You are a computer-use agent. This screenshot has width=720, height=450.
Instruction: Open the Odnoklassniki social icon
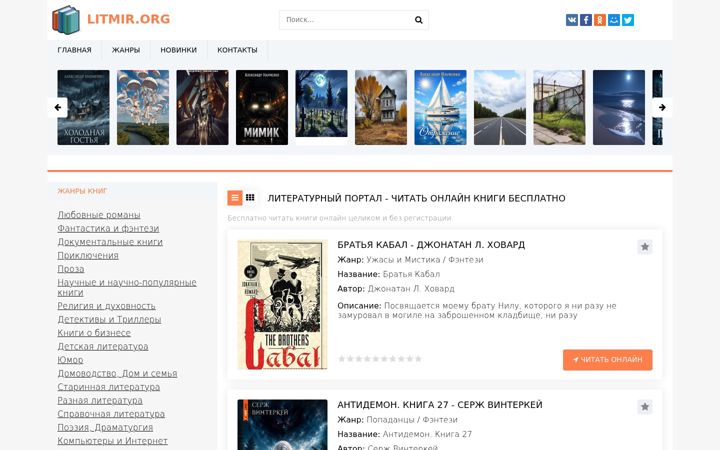pyautogui.click(x=600, y=20)
